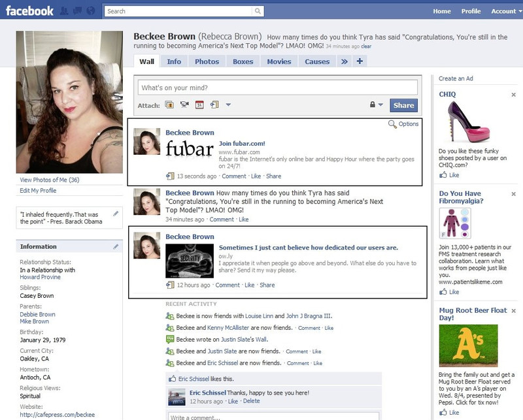Viewport: 523px width, 420px height.
Task: Open privacy lock dropdown
Action: tap(376, 105)
